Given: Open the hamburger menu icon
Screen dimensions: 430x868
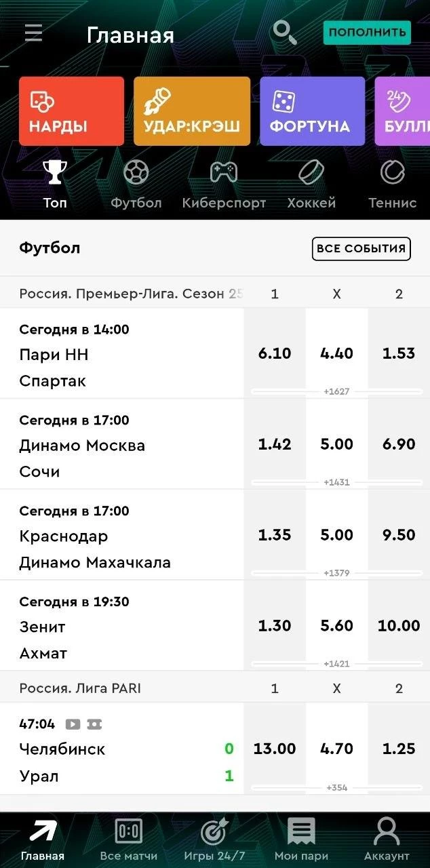Looking at the screenshot, I should pos(33,33).
